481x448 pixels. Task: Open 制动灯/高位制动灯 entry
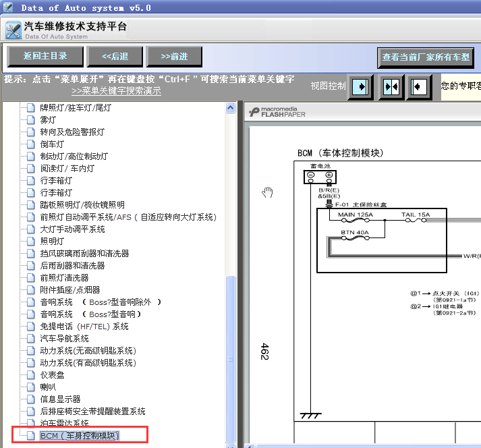pyautogui.click(x=74, y=157)
